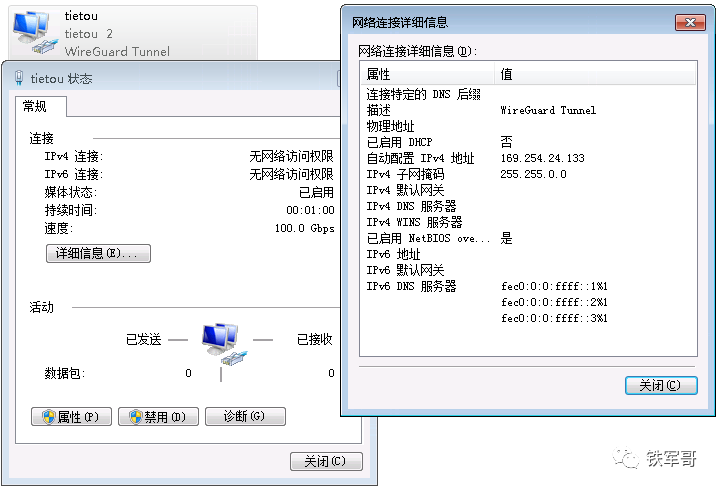Select the IPv4 默认网关 row
The image size is (719, 489).
point(528,190)
